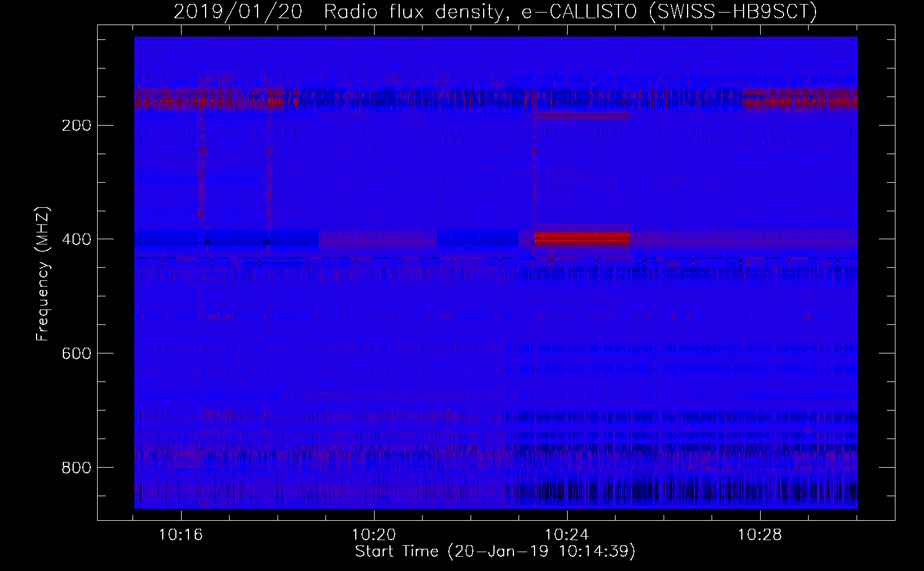Click the 600 frequency tick label
The height and width of the screenshot is (571, 924).
(x=76, y=353)
